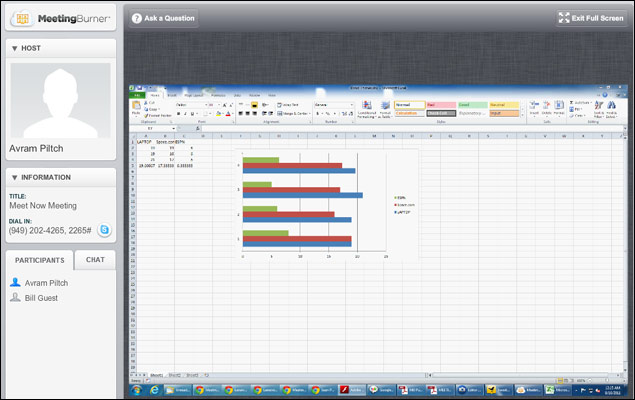Click the yellow Fill Color button
The height and width of the screenshot is (400, 635).
[218, 114]
